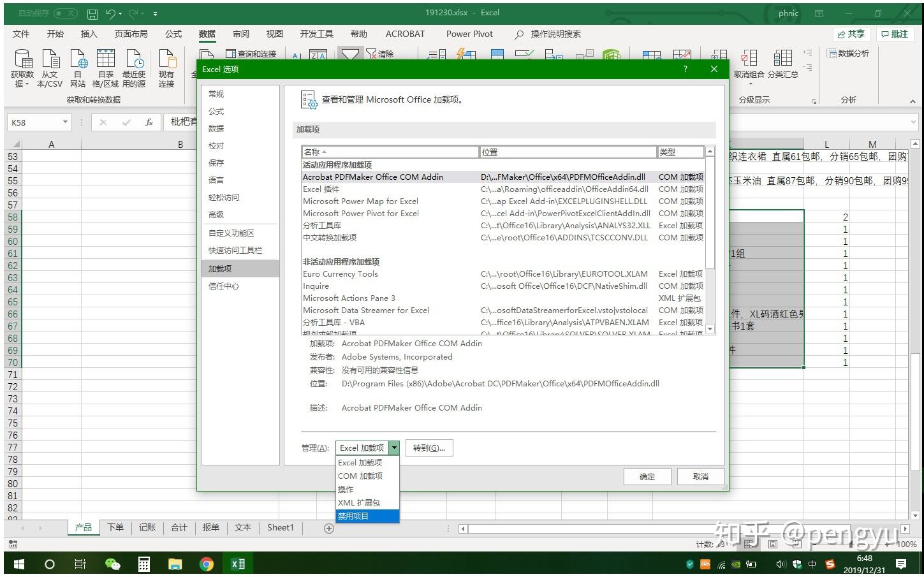
Task: Select 信任中心 in options sidebar
Action: 240,286
